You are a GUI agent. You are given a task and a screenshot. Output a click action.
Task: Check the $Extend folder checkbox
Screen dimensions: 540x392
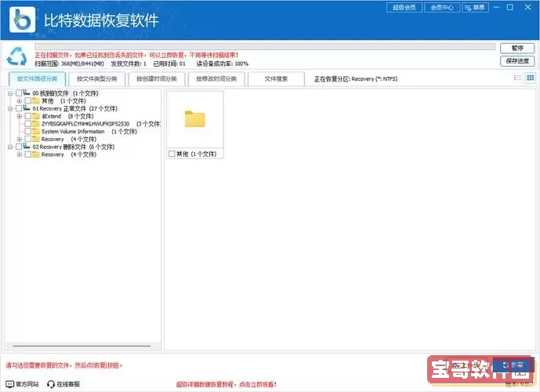tap(28, 116)
